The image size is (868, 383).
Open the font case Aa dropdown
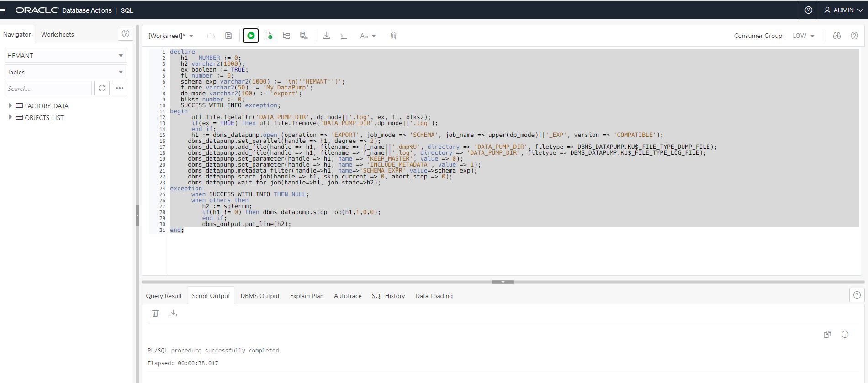(368, 36)
